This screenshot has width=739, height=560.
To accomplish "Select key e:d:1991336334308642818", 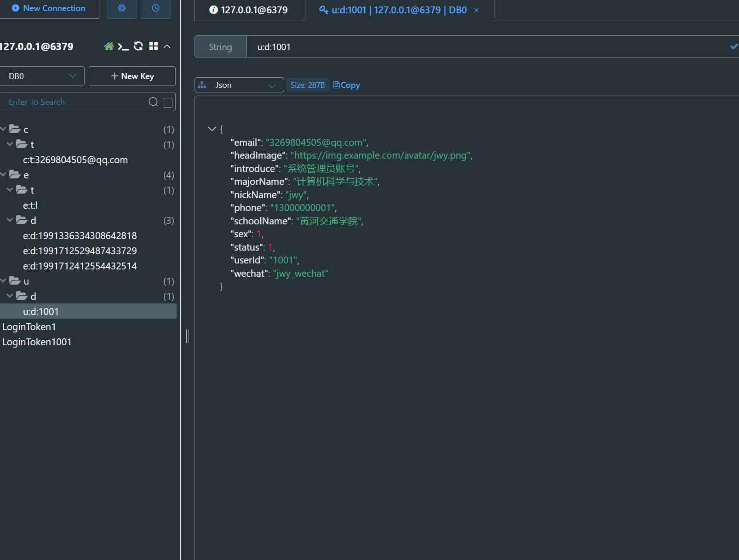I will tap(80, 236).
